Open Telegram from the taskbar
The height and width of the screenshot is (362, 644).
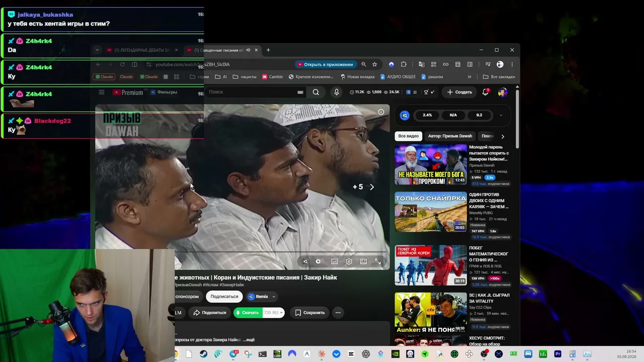click(233, 354)
